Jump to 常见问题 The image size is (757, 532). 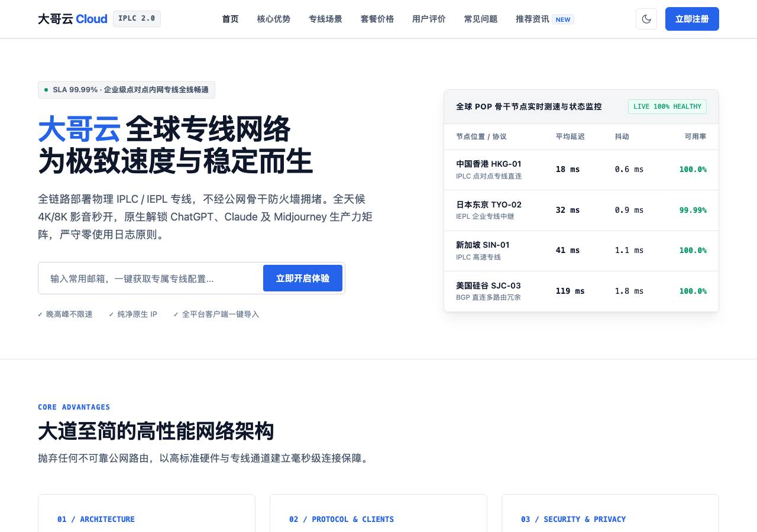point(481,19)
